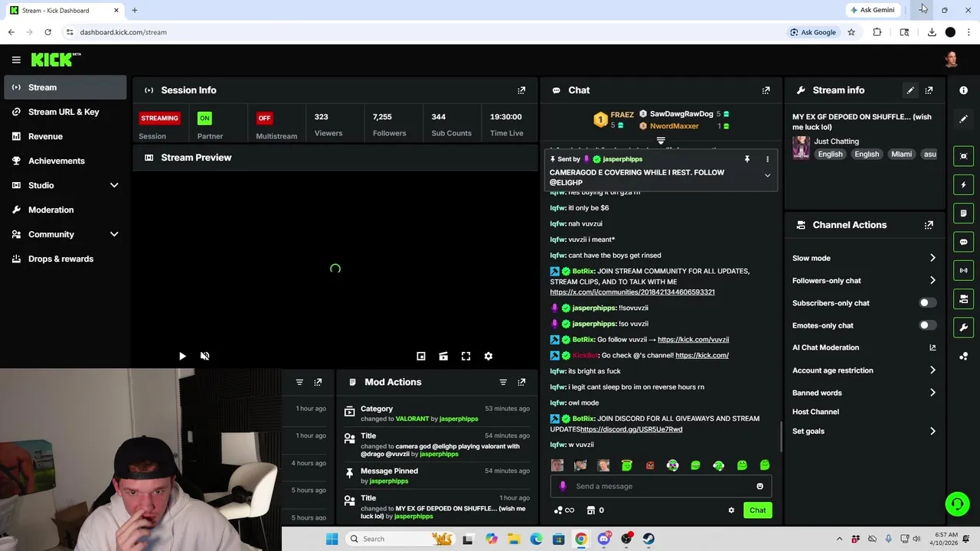Pop out the Stream info panel
Image resolution: width=980 pixels, height=551 pixels.
929,90
